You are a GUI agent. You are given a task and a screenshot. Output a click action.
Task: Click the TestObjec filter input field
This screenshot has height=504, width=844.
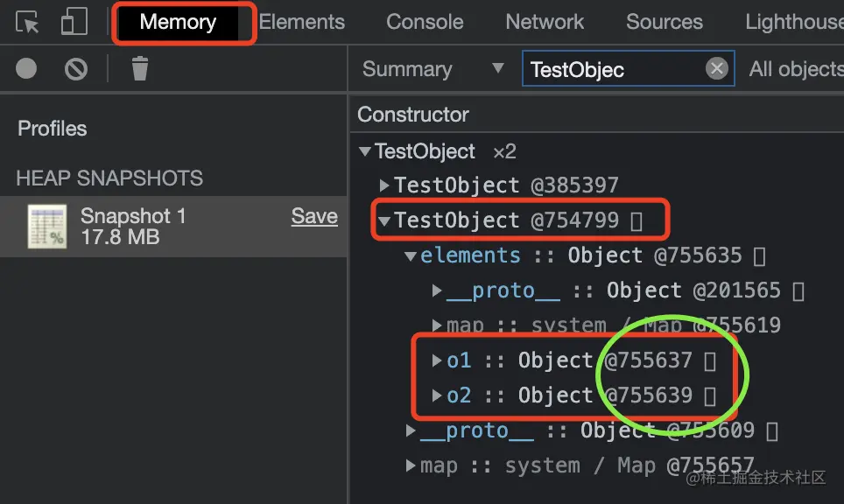tap(613, 69)
